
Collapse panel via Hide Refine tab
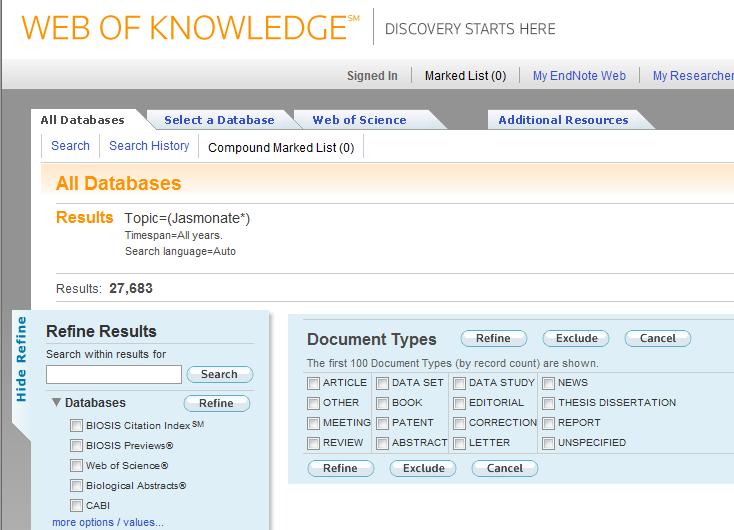pyautogui.click(x=21, y=359)
